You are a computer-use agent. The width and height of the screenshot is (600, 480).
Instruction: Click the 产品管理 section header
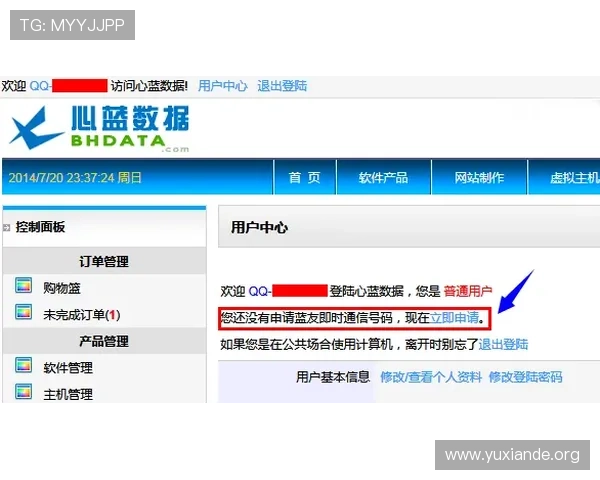(x=104, y=341)
